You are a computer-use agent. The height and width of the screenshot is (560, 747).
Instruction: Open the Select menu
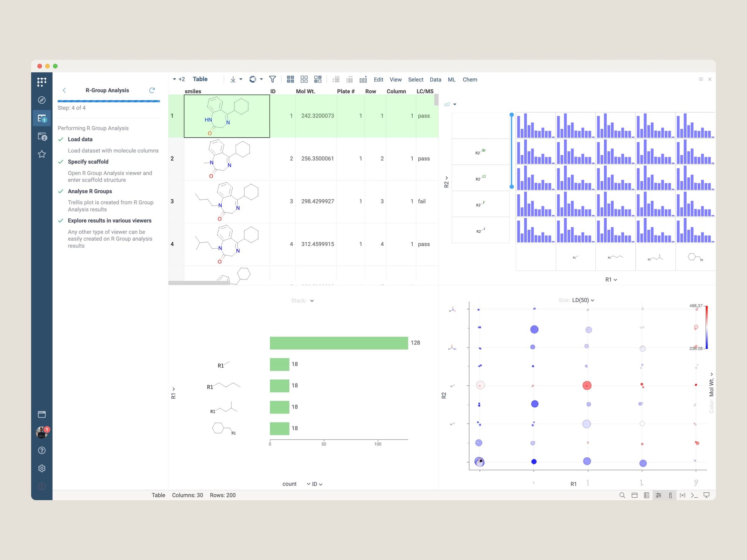click(x=415, y=80)
